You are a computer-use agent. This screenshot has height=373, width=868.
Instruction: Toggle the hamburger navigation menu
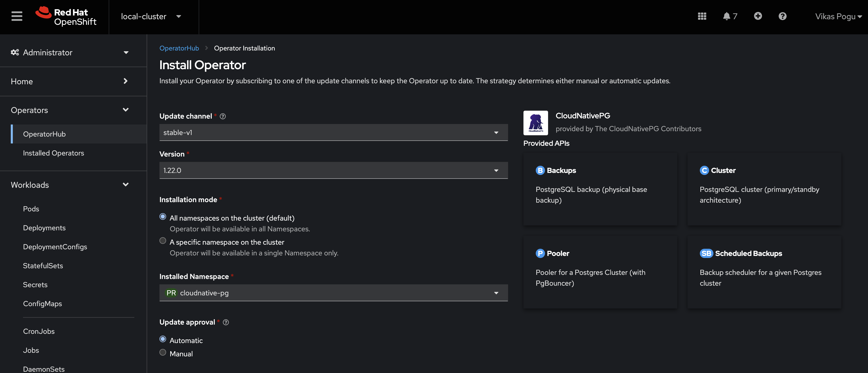point(17,16)
